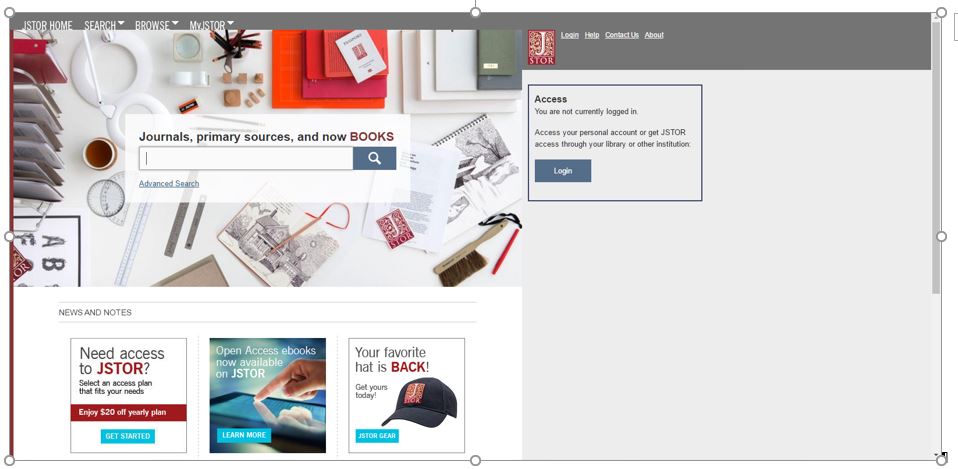Click the GET STARTED button
This screenshot has width=958, height=469.
point(128,436)
